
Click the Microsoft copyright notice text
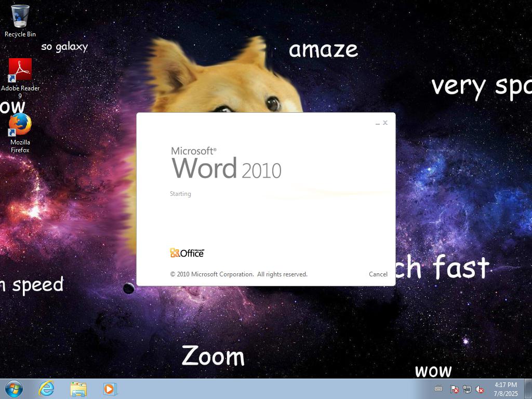[238, 274]
